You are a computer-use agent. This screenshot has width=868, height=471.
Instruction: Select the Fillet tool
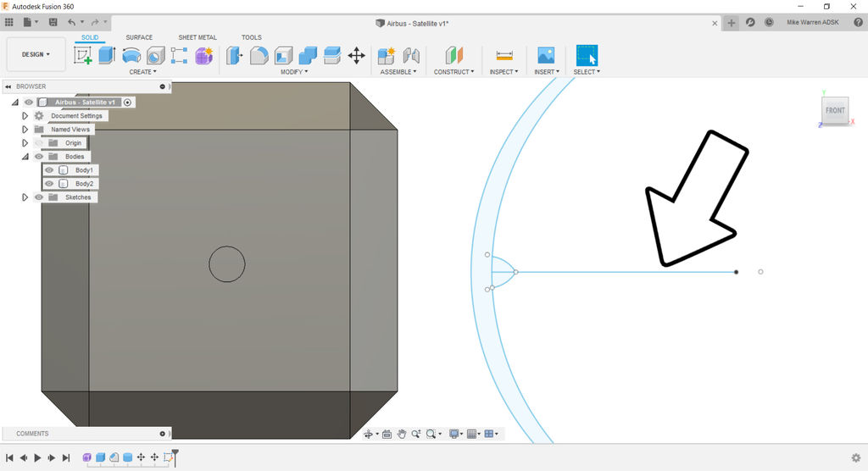click(259, 55)
